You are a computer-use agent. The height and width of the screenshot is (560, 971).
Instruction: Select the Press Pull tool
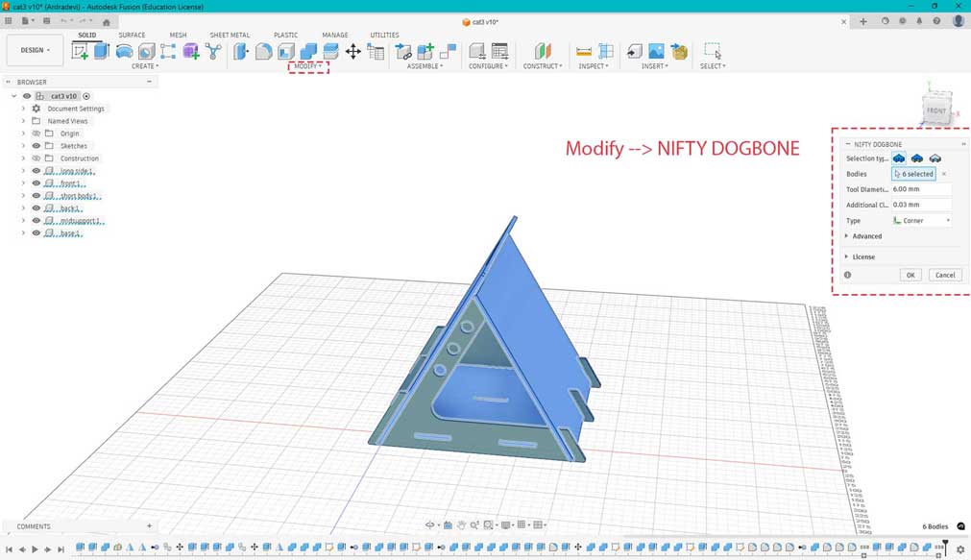[x=241, y=51]
